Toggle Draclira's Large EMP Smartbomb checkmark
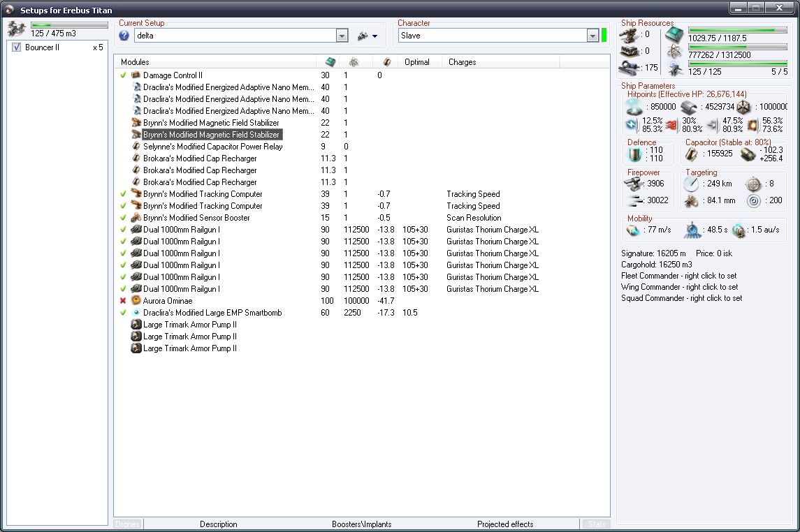 [123, 312]
